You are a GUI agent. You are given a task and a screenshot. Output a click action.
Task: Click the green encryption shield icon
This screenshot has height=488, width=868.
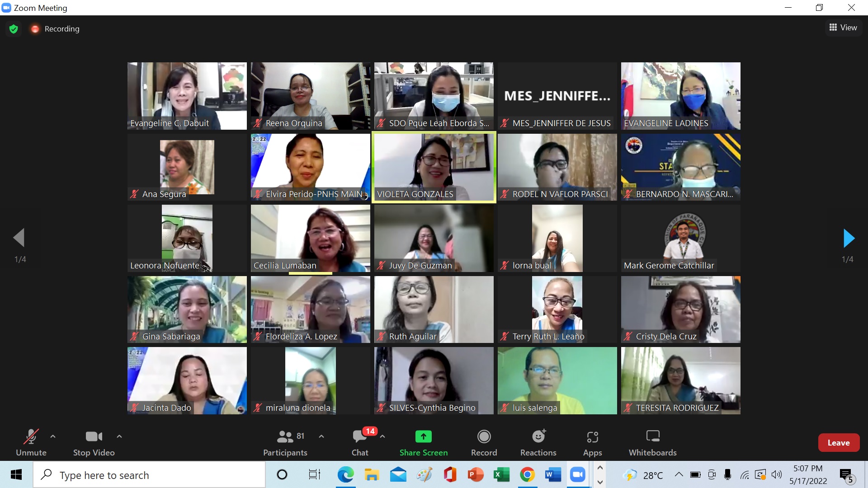[x=14, y=29]
